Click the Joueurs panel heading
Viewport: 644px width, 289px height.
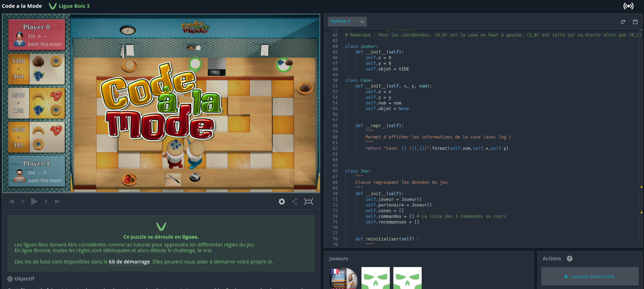338,259
